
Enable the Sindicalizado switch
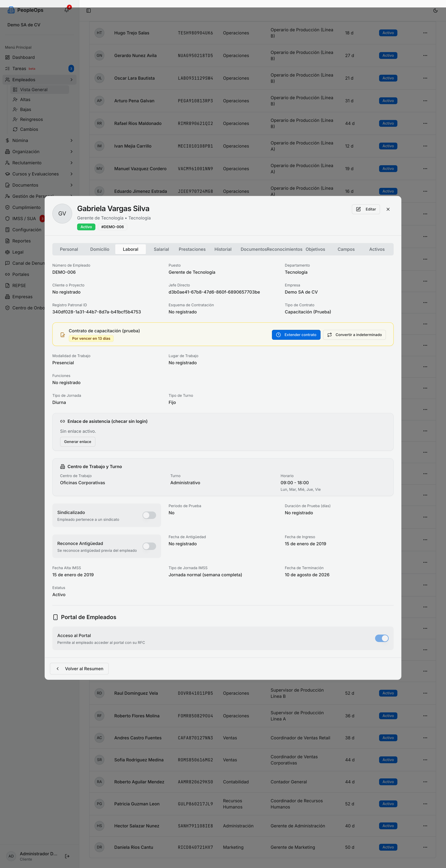pyautogui.click(x=149, y=515)
